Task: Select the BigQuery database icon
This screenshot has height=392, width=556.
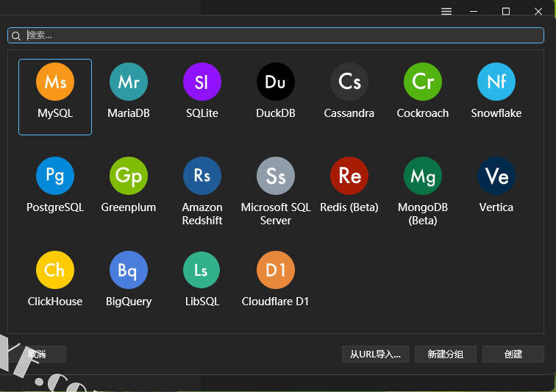Action: point(129,270)
